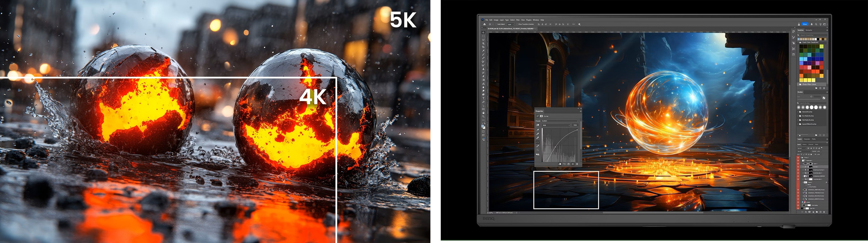
Task: Select the Eraser tool
Action: pos(483,76)
